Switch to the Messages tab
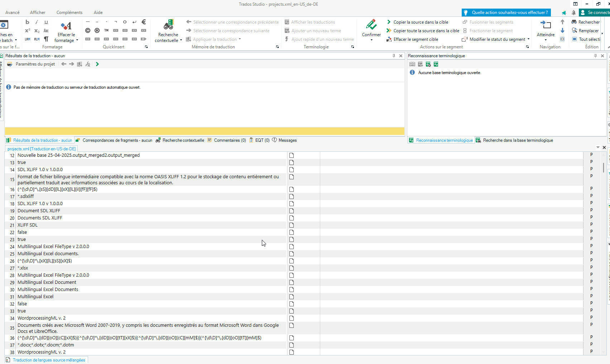Viewport: 610px width, 364px height. (x=285, y=140)
